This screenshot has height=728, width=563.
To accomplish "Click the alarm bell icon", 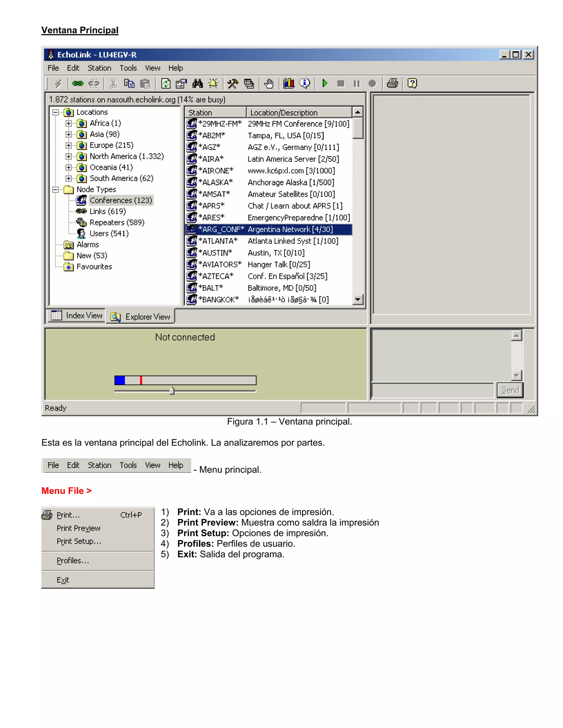I will tap(213, 83).
